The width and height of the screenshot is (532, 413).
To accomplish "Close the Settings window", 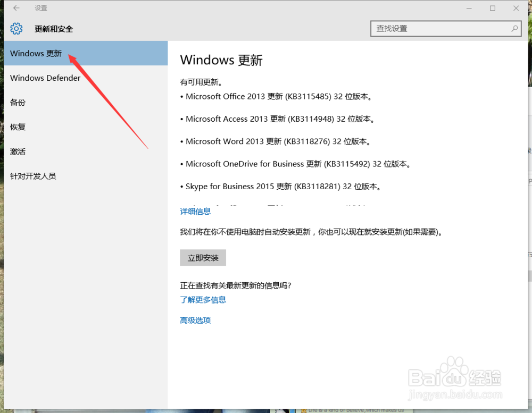I will coord(516,8).
